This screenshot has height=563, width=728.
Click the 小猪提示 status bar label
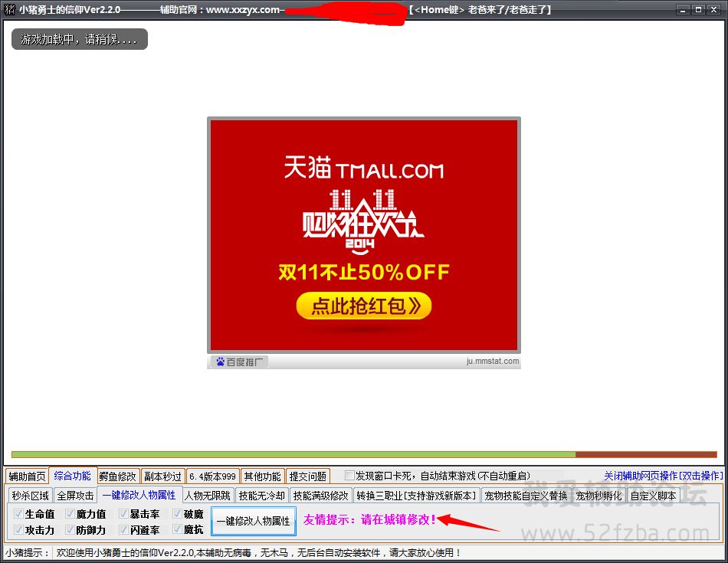click(27, 552)
